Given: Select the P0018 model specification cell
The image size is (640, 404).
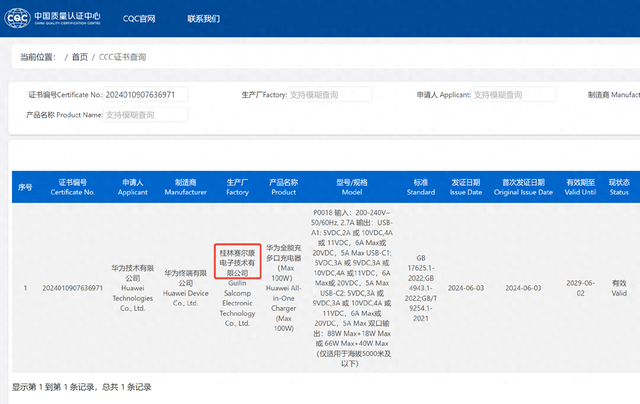Looking at the screenshot, I should tap(352, 288).
